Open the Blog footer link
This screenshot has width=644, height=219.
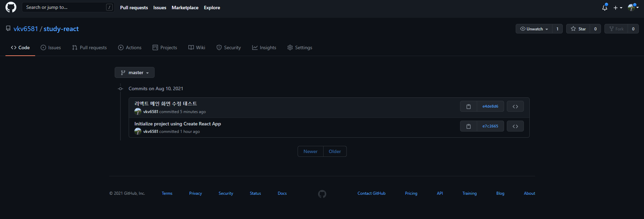coord(500,193)
